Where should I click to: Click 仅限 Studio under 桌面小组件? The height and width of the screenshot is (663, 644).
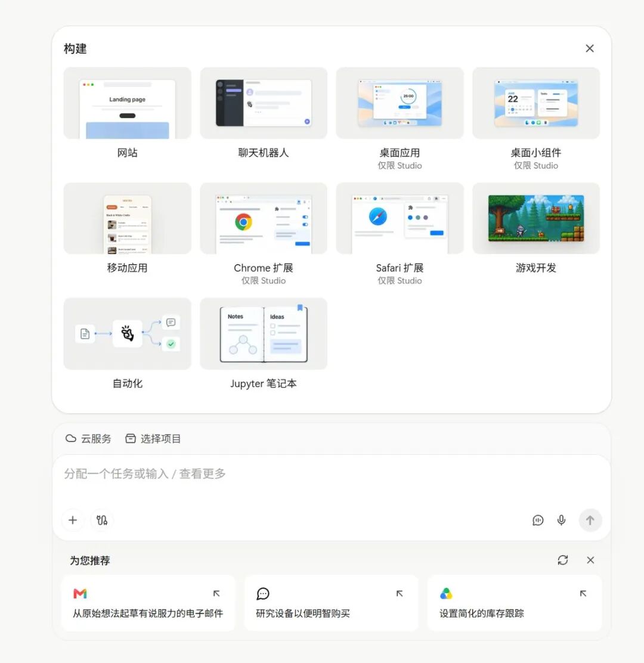pos(535,166)
